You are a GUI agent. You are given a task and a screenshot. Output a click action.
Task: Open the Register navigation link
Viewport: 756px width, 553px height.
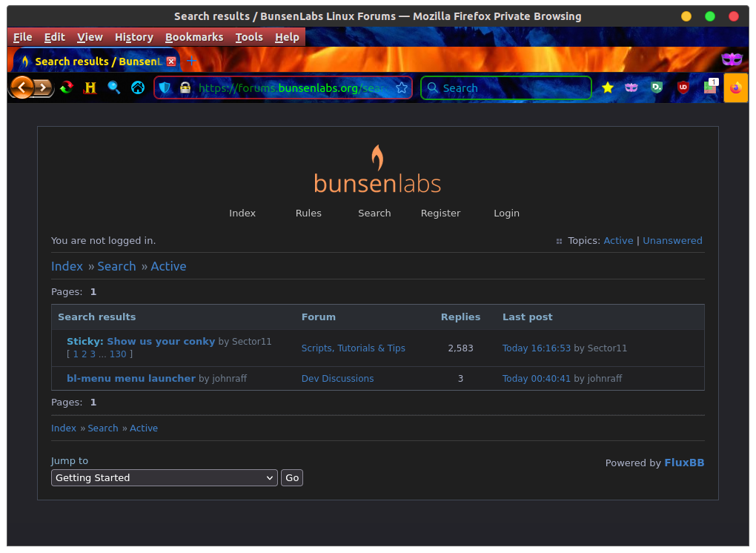point(440,213)
